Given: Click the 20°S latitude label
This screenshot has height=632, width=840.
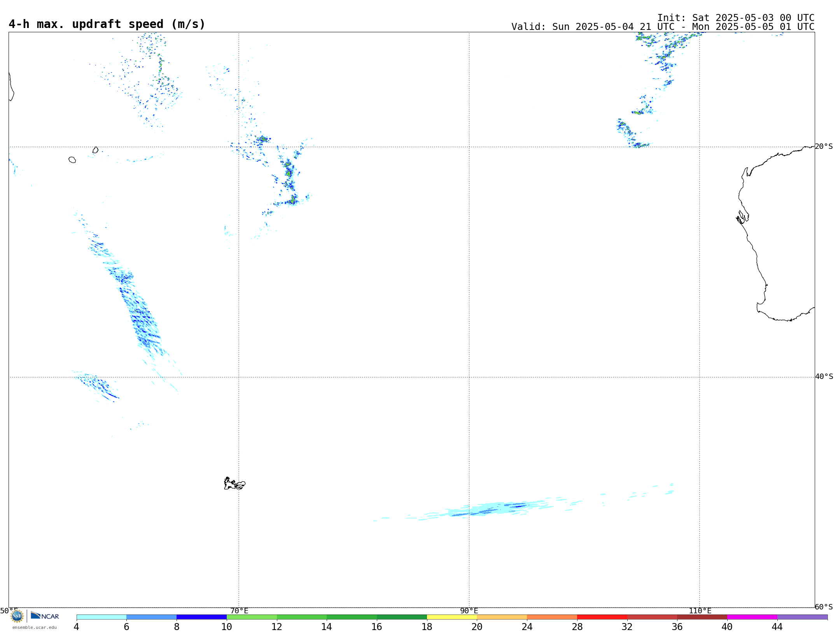Looking at the screenshot, I should coord(824,147).
